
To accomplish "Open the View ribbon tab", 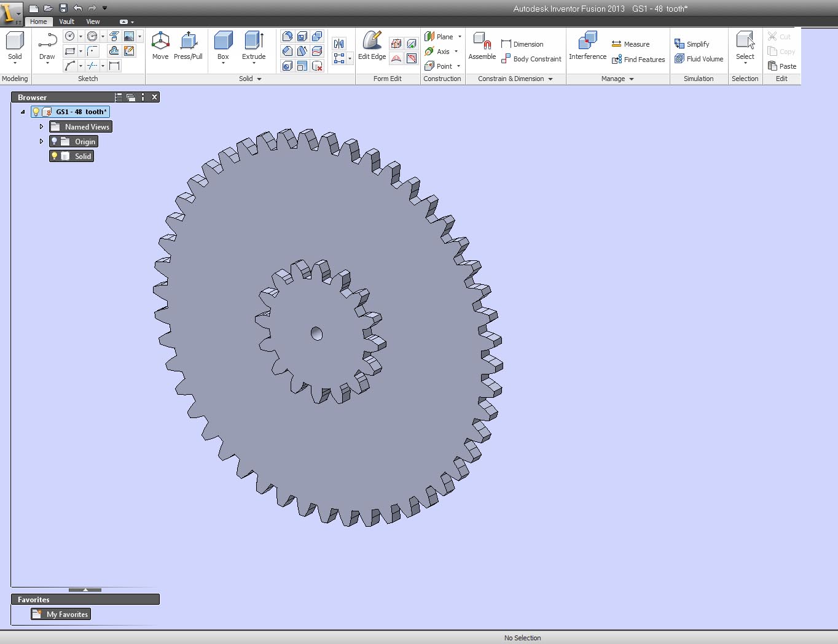I will (x=93, y=21).
